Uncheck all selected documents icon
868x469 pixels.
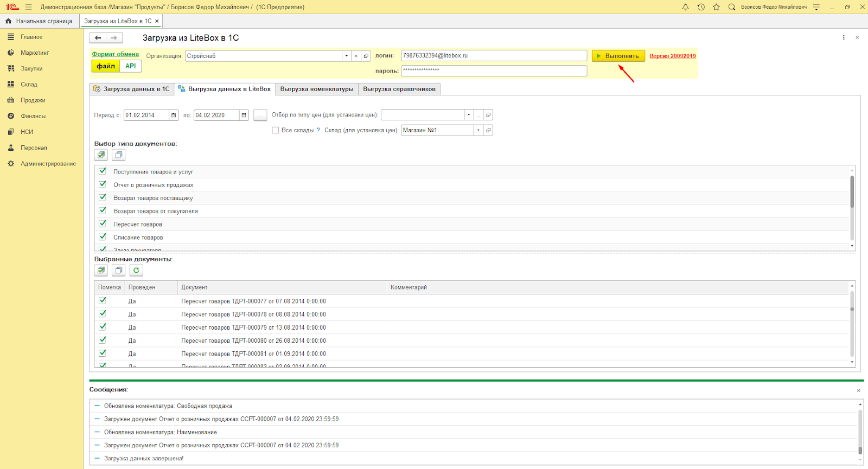coord(118,270)
